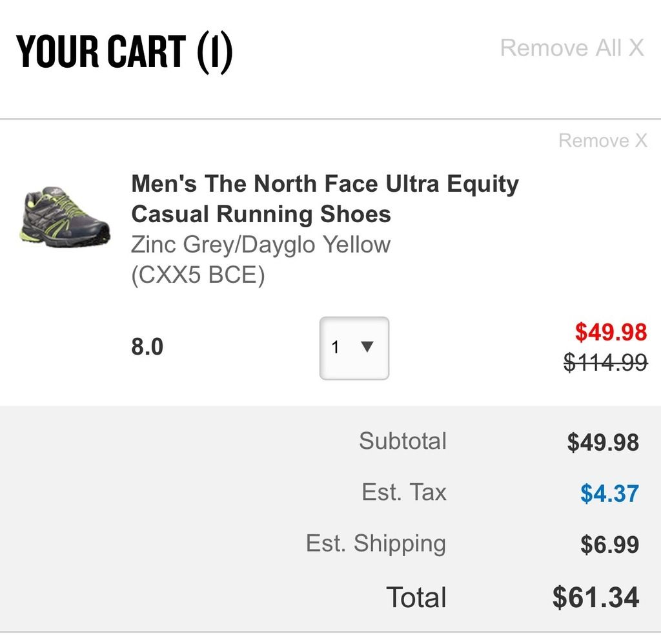Viewport: 661px width, 644px height.
Task: Remove the North Face shoes item
Action: [x=603, y=140]
